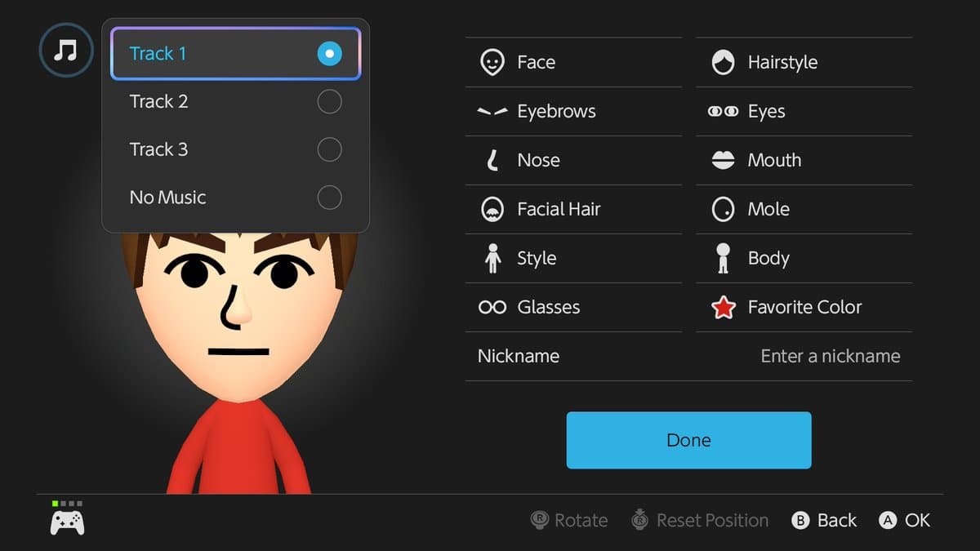Viewport: 980px width, 551px height.
Task: Open the Eyes editing option
Action: pyautogui.click(x=804, y=112)
